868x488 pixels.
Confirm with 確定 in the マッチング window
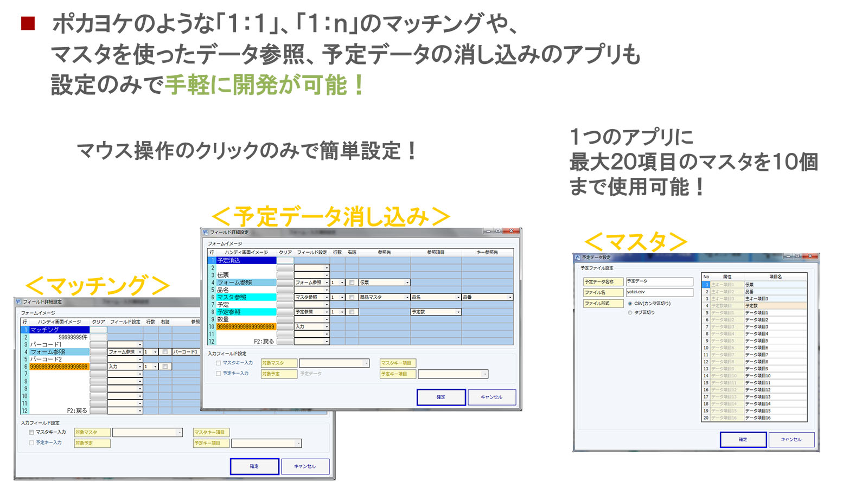point(254,466)
